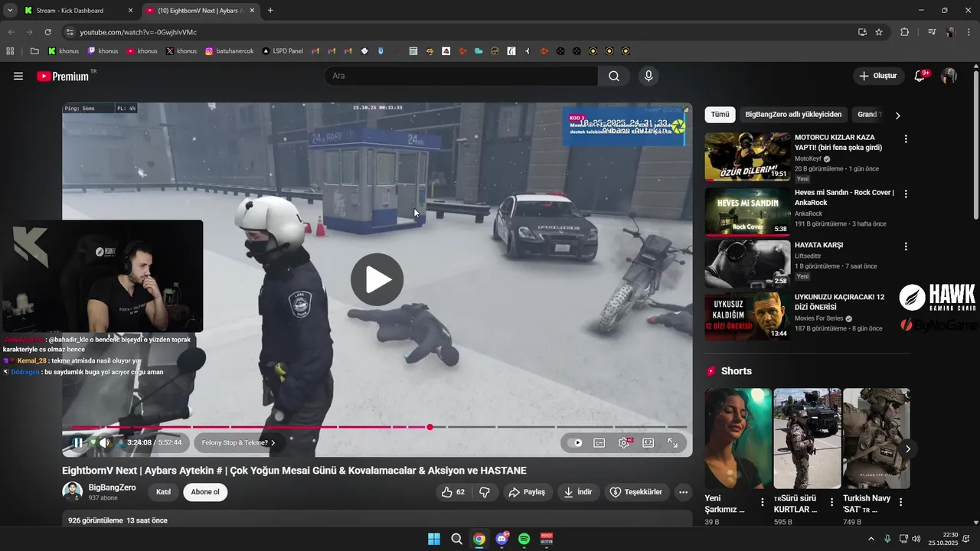This screenshot has width=980, height=551.
Task: Expand the 'Felony Stop & Tekme?' chapter
Action: (239, 442)
